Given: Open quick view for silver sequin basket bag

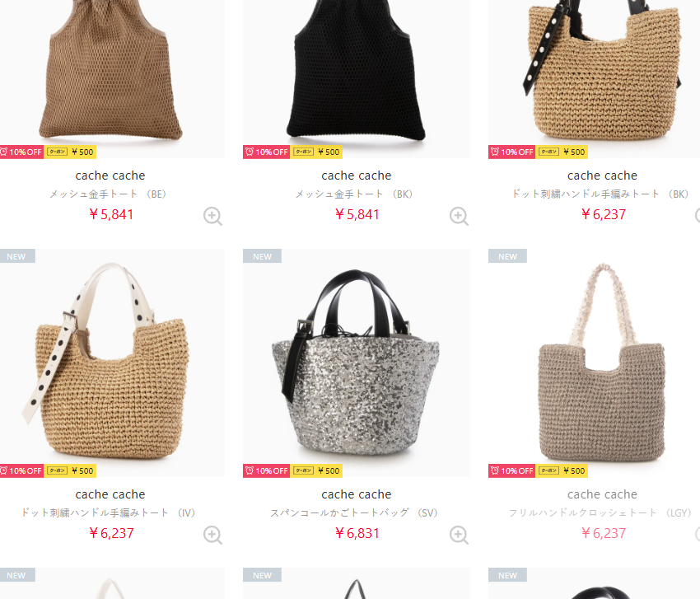Looking at the screenshot, I should [459, 535].
